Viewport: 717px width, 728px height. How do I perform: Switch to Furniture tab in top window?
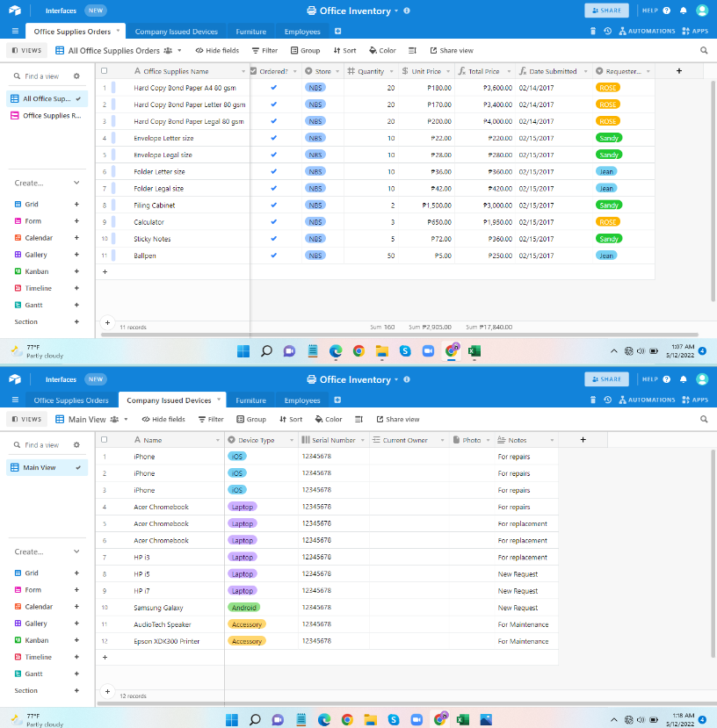point(251,32)
